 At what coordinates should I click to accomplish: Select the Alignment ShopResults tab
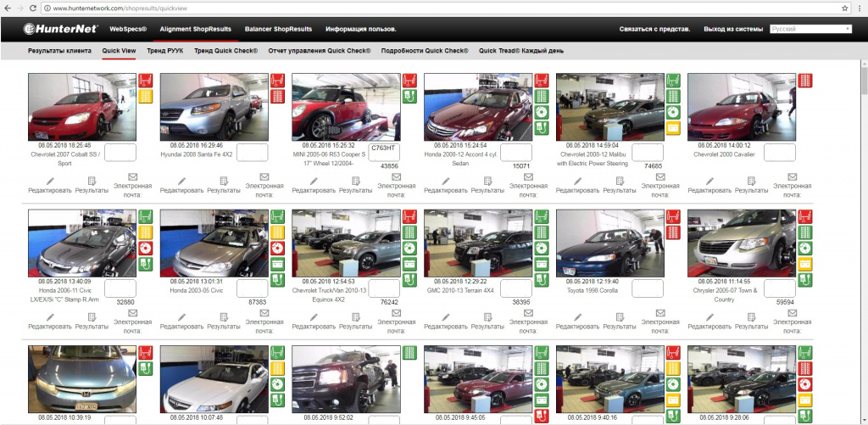tap(196, 29)
